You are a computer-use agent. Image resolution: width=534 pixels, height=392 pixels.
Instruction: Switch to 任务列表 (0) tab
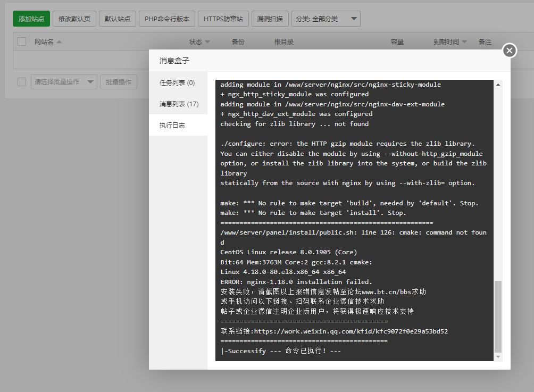[x=178, y=83]
